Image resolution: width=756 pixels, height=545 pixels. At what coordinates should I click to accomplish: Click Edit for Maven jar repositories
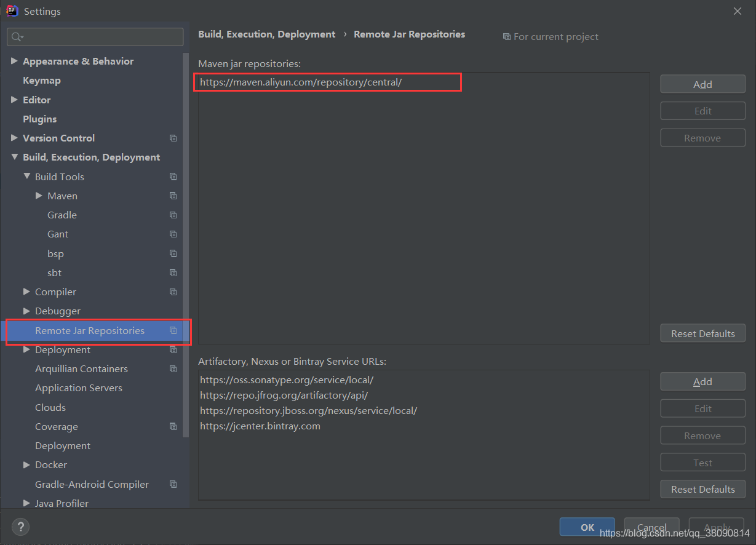pyautogui.click(x=702, y=111)
